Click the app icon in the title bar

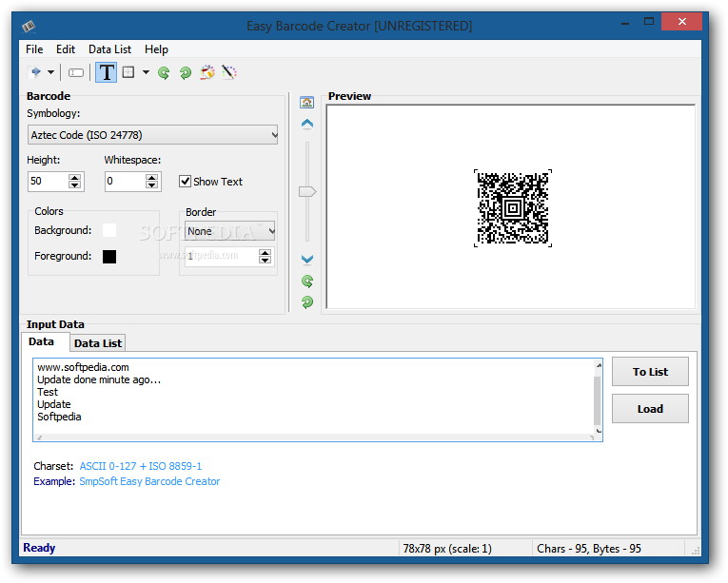point(29,26)
